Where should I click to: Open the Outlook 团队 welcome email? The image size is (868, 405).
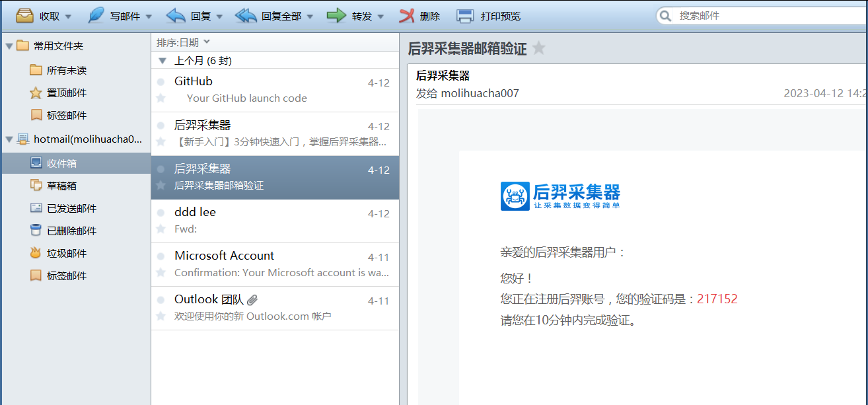click(x=275, y=309)
